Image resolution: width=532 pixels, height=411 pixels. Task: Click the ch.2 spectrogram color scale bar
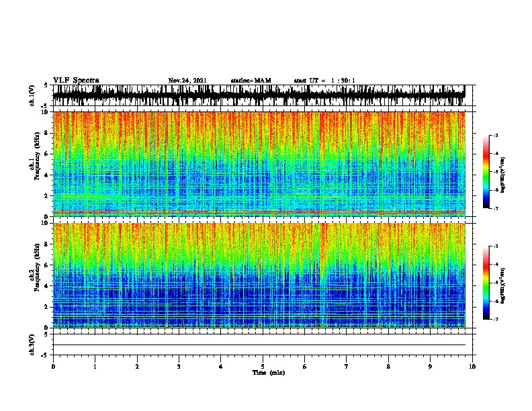[x=486, y=283]
